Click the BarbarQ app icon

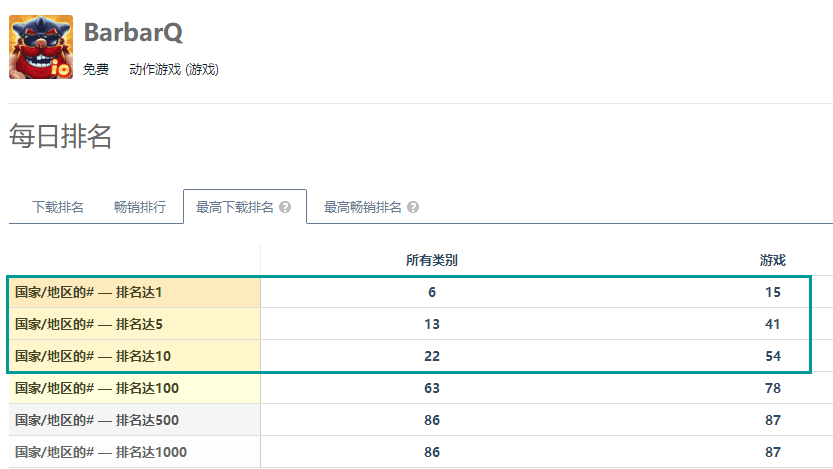[41, 47]
